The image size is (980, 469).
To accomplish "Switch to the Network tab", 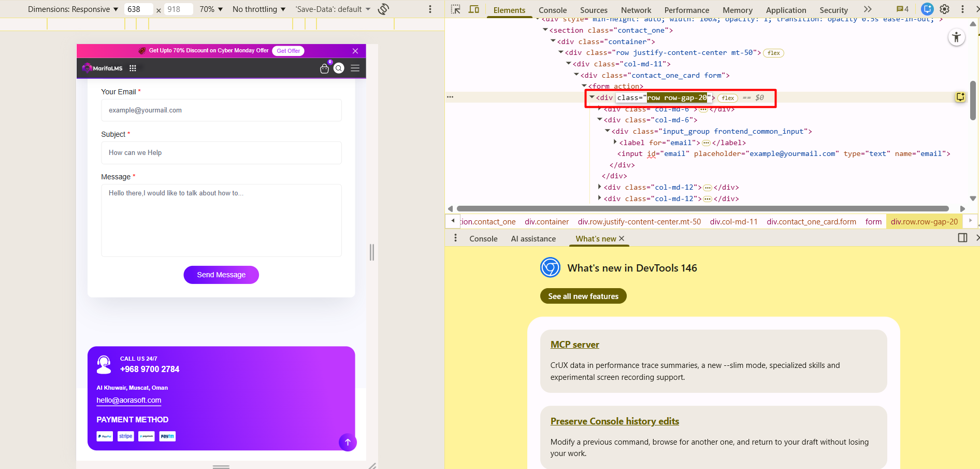I will [x=636, y=10].
